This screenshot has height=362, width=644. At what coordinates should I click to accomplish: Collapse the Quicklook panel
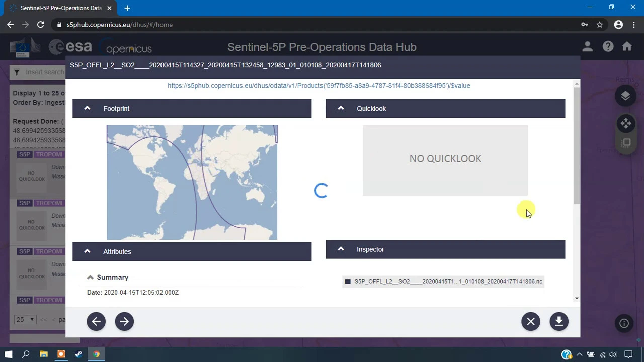(x=341, y=108)
